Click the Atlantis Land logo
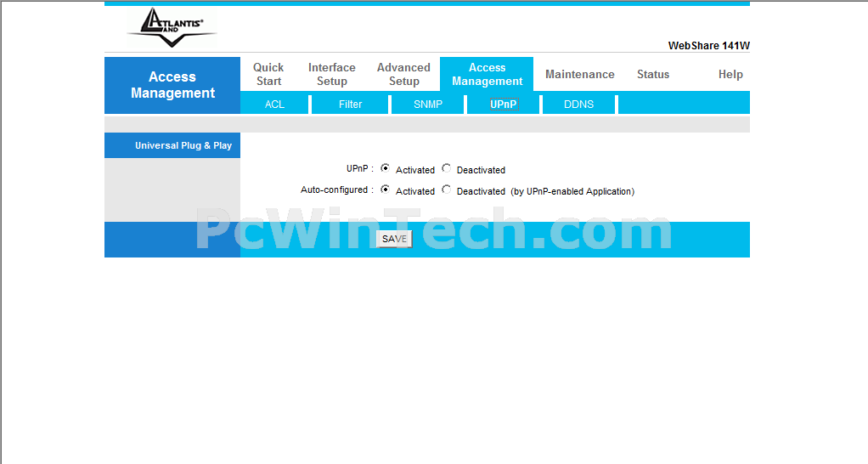868x464 pixels. pyautogui.click(x=172, y=27)
